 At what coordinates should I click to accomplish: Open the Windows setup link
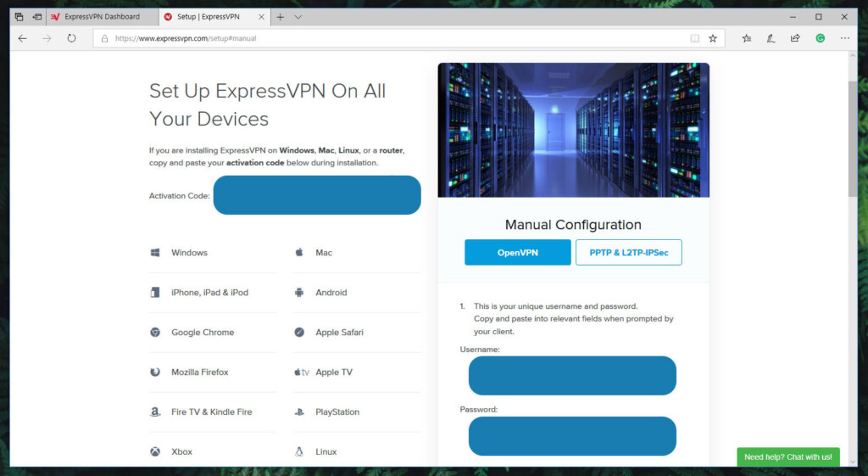click(189, 253)
